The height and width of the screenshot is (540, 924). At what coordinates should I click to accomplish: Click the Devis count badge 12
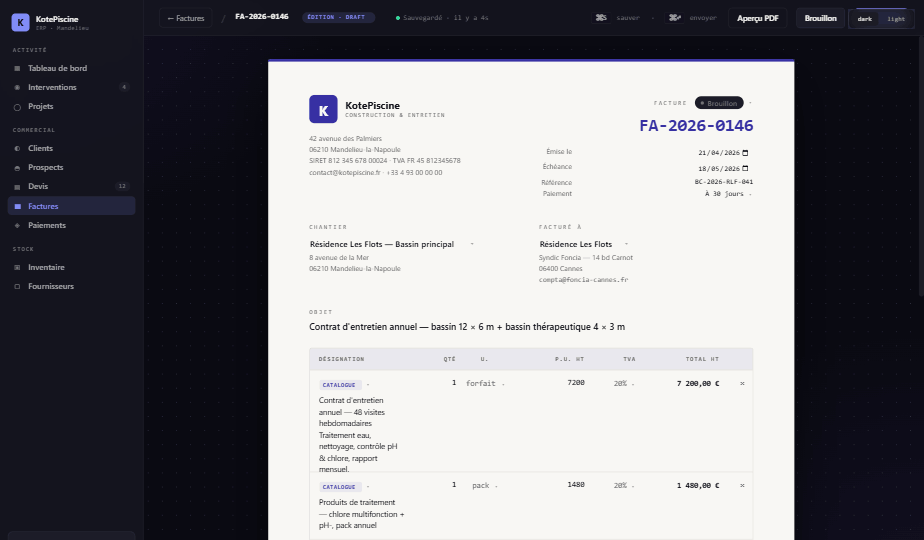122,186
